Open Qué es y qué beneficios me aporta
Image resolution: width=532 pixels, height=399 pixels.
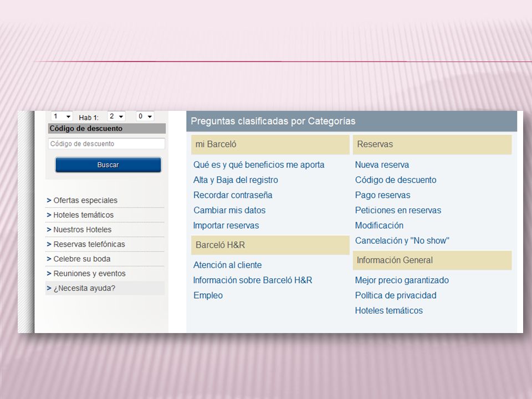(x=259, y=165)
